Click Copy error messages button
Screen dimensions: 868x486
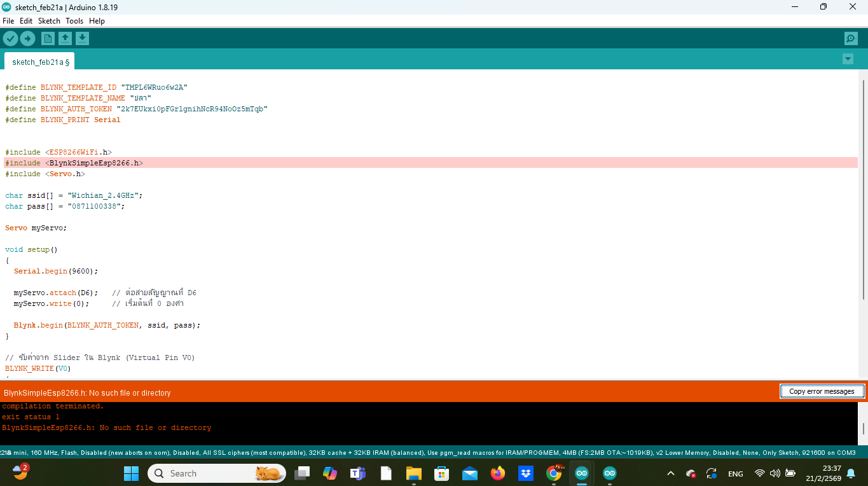(x=822, y=391)
